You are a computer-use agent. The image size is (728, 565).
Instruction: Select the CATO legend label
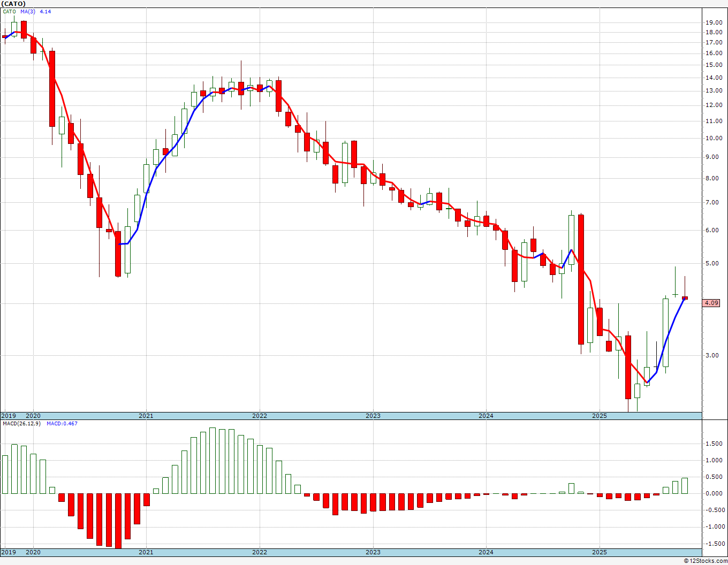click(x=9, y=11)
